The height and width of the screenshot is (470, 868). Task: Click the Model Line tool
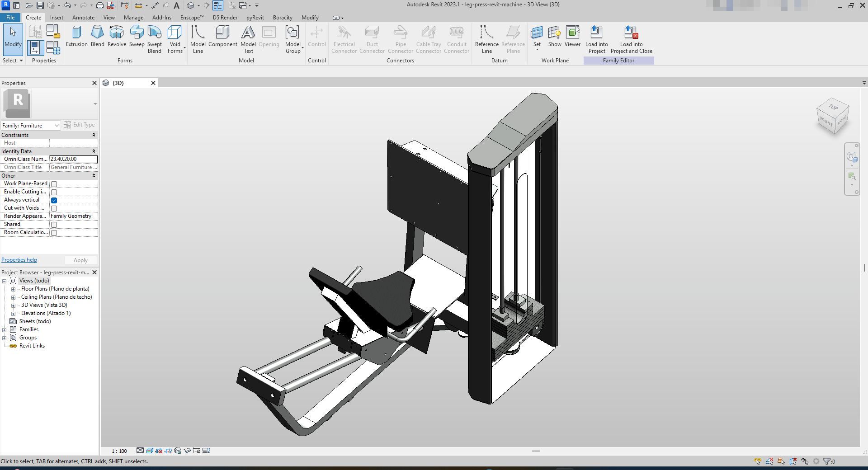(198, 39)
